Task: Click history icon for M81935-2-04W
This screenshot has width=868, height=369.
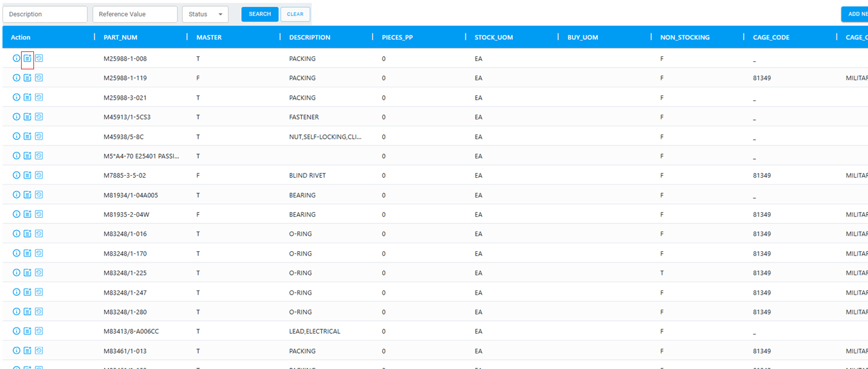Action: [39, 214]
